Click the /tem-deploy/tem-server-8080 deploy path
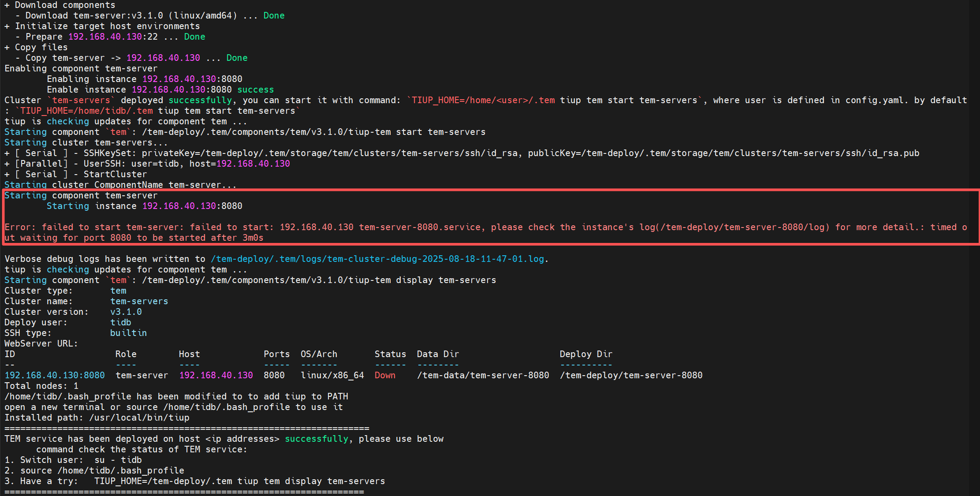980x496 pixels. click(631, 375)
